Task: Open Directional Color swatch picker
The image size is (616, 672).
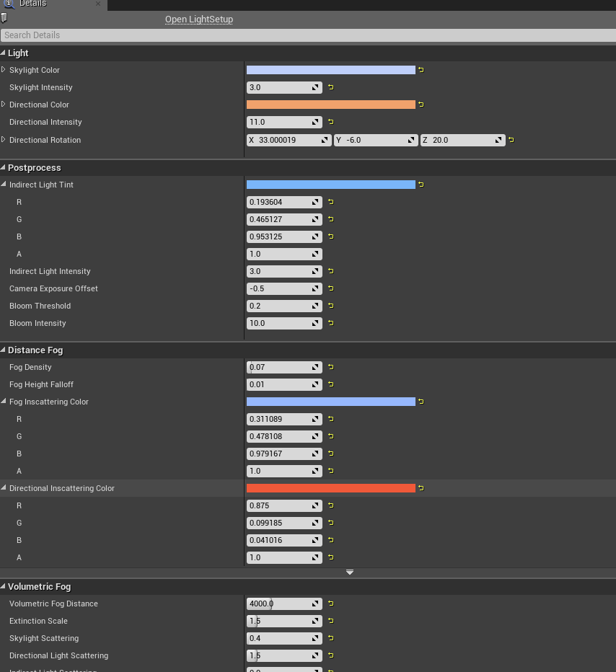Action: 331,105
